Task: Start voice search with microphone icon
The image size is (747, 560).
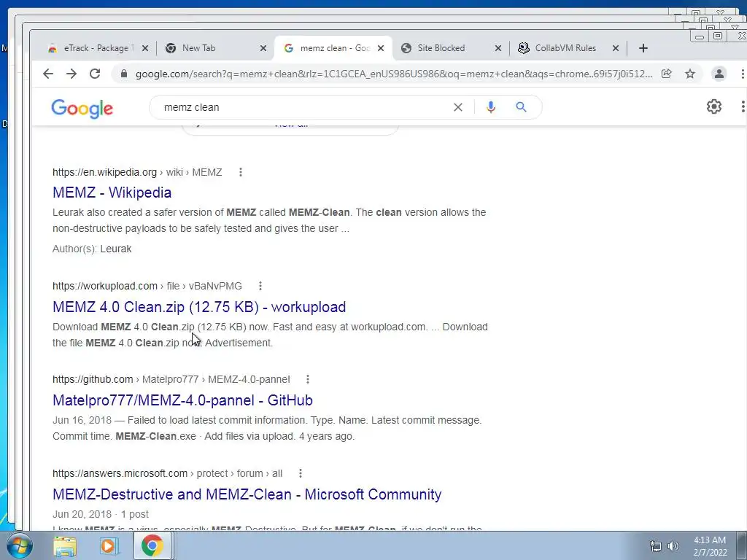Action: pos(491,107)
